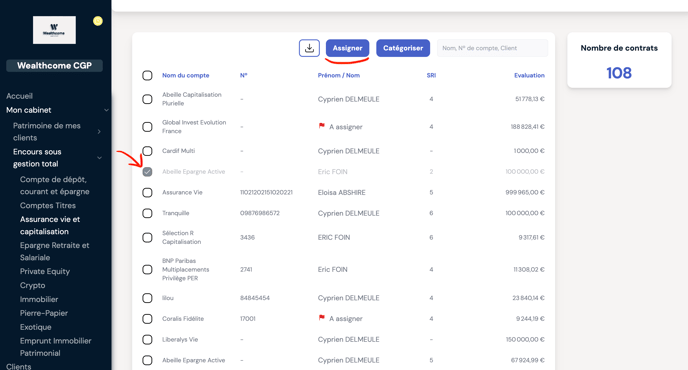Select Assurance vie et capitalisation item

click(x=50, y=226)
